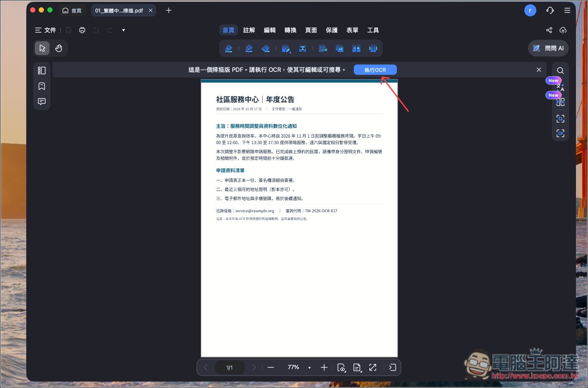Click the 執行OCR button

click(375, 70)
